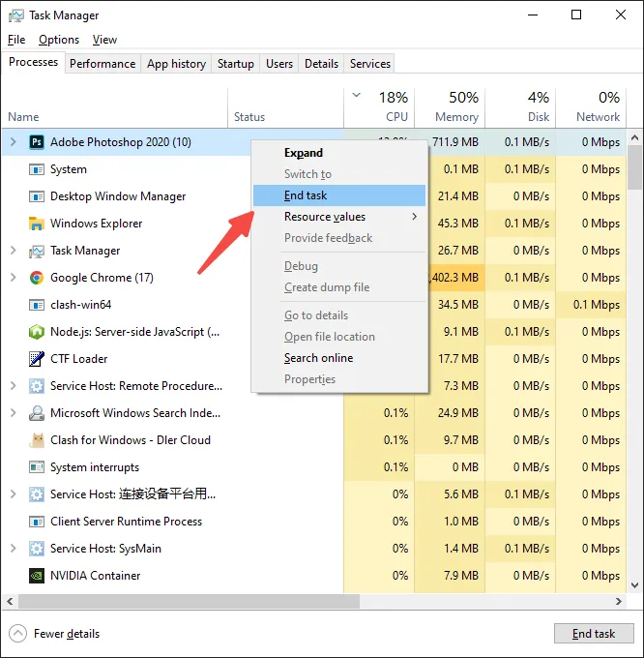The image size is (644, 658).
Task: Choose Search online in context menu
Action: pos(339,358)
